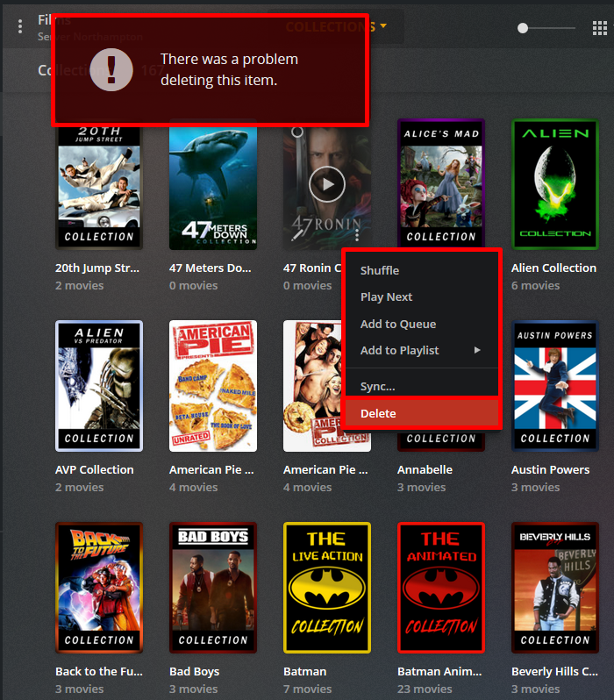This screenshot has width=614, height=700.
Task: Open the 20th Jump Street collection poster
Action: coord(99,188)
